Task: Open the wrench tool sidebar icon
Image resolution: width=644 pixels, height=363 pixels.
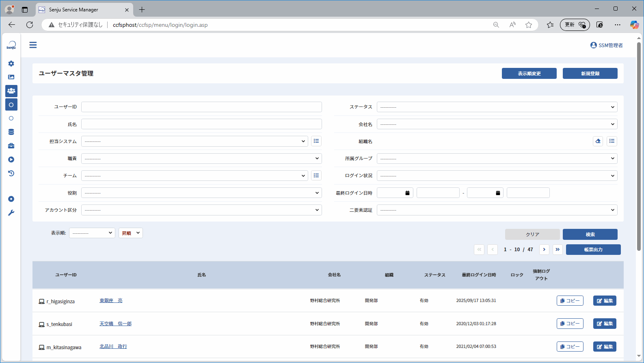Action: [x=11, y=213]
